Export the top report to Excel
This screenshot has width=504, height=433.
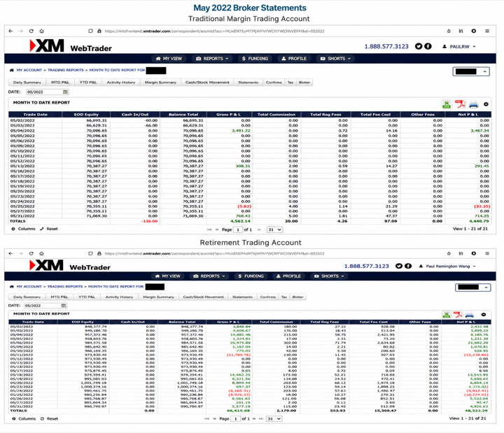coord(447,104)
